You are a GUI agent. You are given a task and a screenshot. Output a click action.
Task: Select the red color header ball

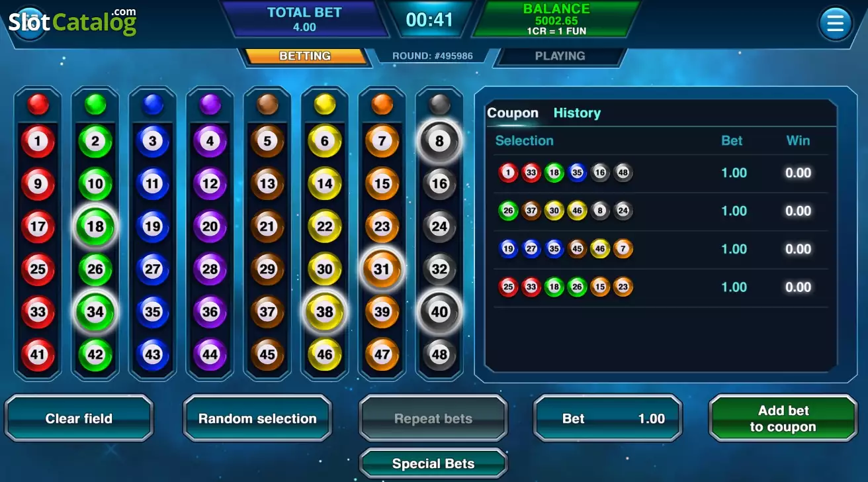[x=38, y=104]
